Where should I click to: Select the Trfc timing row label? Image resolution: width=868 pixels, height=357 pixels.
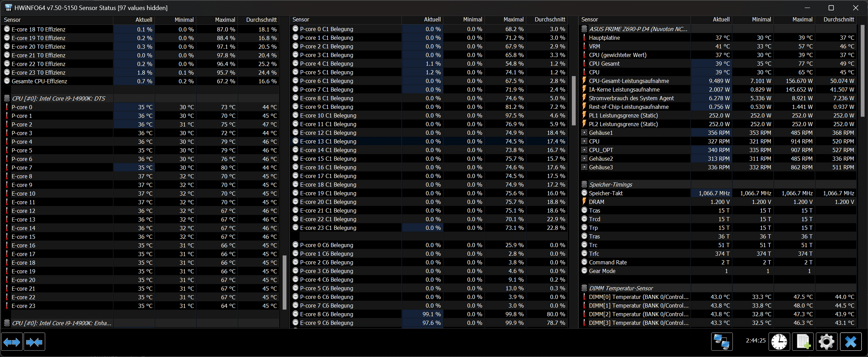coord(594,254)
